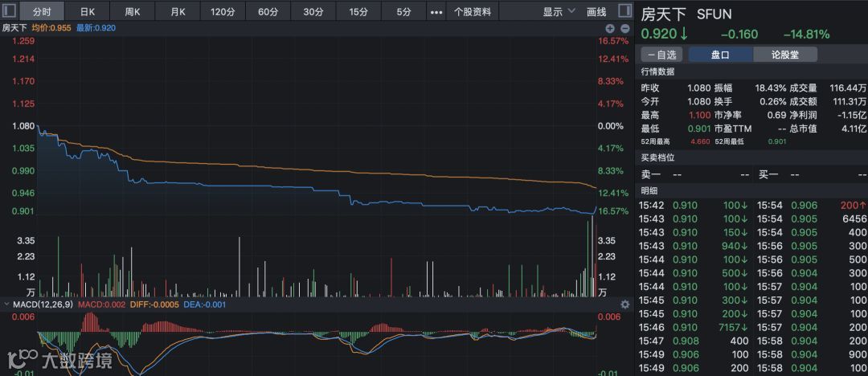The width and height of the screenshot is (868, 376).
Task: Open the 显示 display dropdown
Action: [559, 11]
